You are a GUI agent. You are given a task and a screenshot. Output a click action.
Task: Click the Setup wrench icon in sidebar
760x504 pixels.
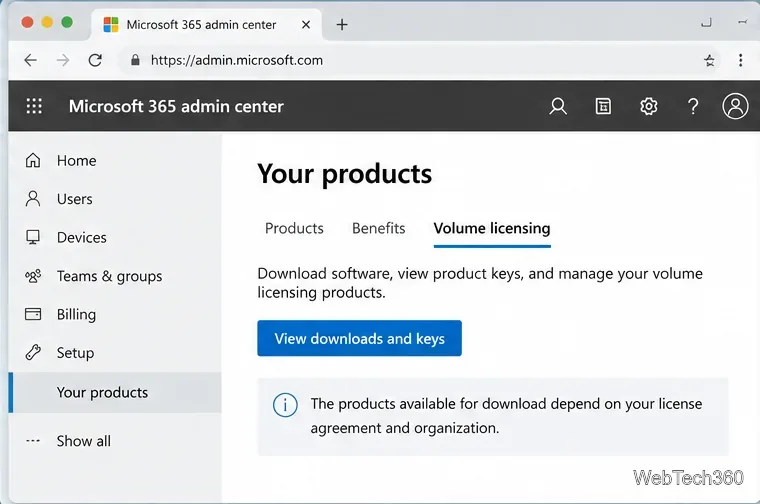point(33,352)
